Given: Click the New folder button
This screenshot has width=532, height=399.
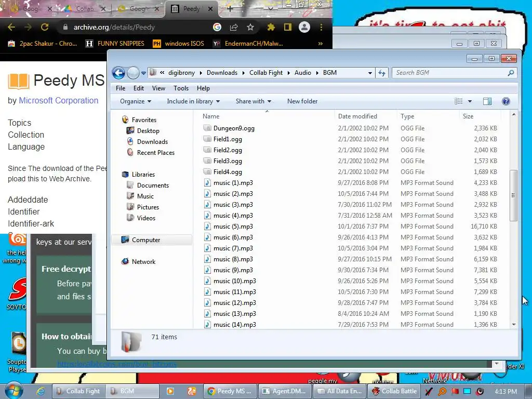Looking at the screenshot, I should [x=302, y=101].
